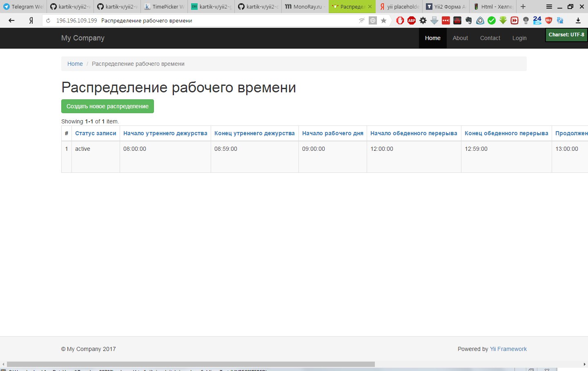Open the black gear extension icon
Viewport: 588px width, 371px height.
[x=423, y=20]
